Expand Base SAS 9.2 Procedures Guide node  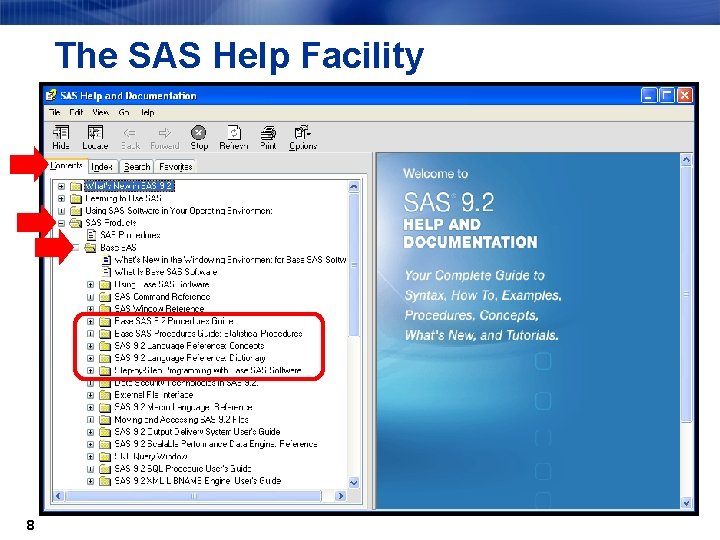tap(90, 321)
